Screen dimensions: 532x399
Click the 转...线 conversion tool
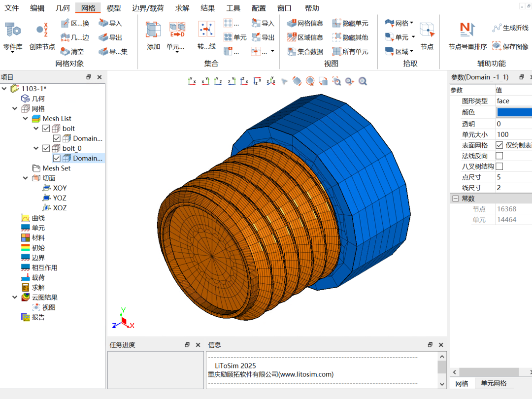pos(206,35)
